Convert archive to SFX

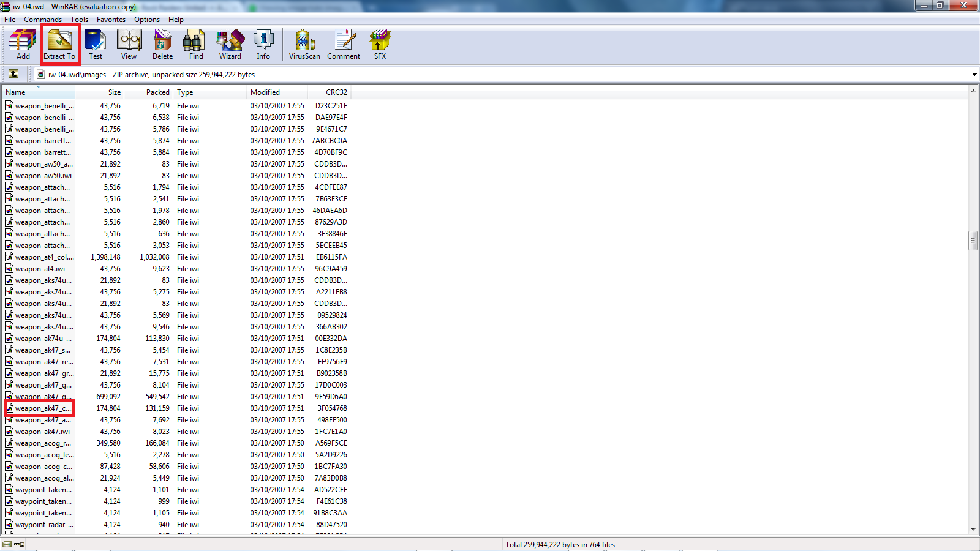(x=380, y=45)
